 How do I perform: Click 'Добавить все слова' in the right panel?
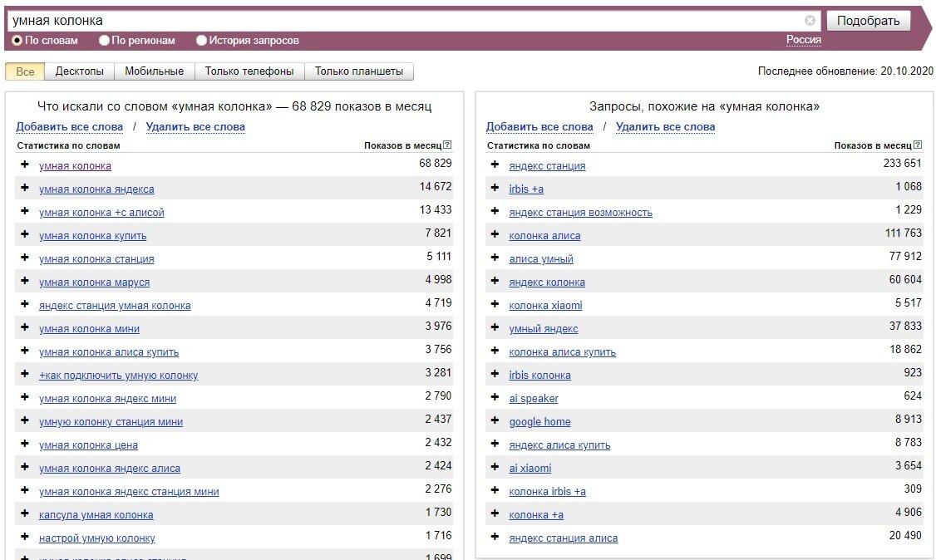[x=539, y=126]
